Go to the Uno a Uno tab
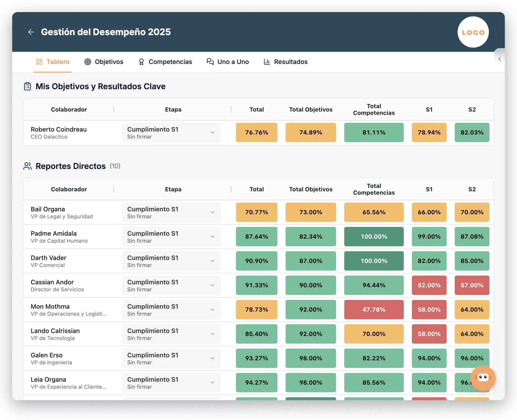Image resolution: width=517 pixels, height=420 pixels. coord(228,62)
